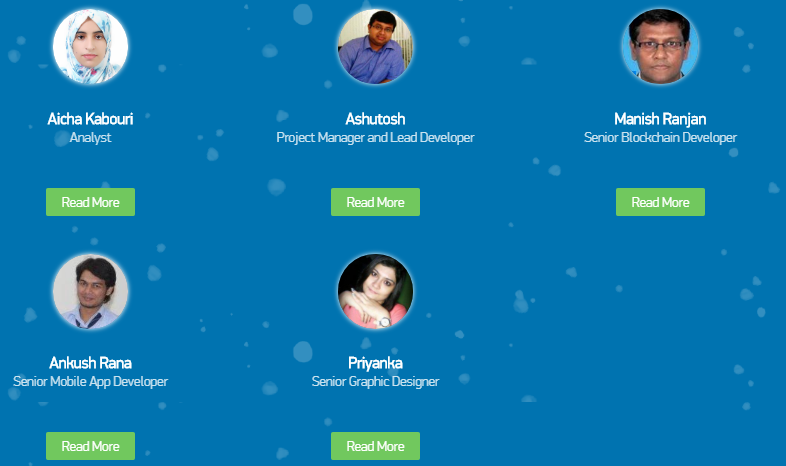Click Senior Mobile App Developer title
The height and width of the screenshot is (466, 786).
pos(90,382)
